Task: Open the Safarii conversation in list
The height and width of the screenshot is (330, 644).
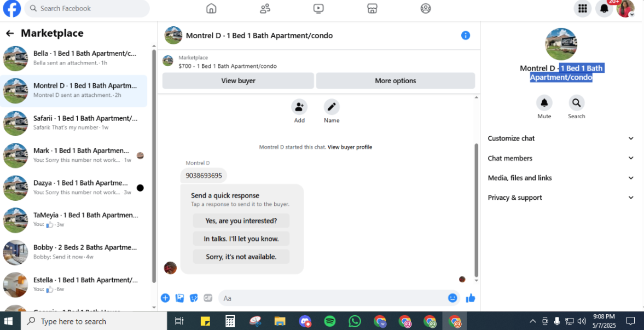Action: (x=73, y=123)
